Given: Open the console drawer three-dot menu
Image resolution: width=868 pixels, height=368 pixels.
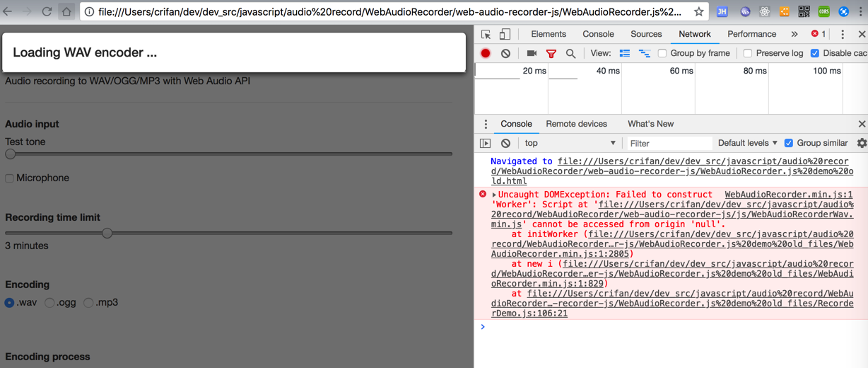Looking at the screenshot, I should tap(486, 124).
